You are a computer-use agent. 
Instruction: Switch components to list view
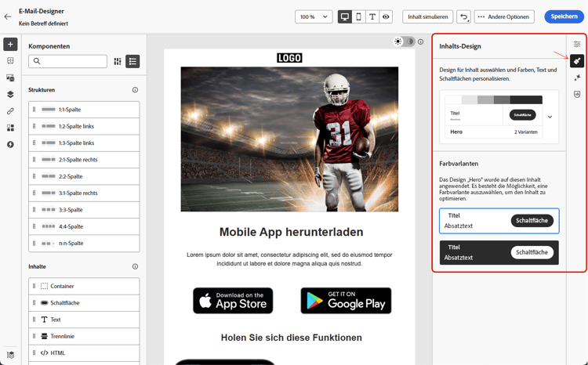pos(132,61)
